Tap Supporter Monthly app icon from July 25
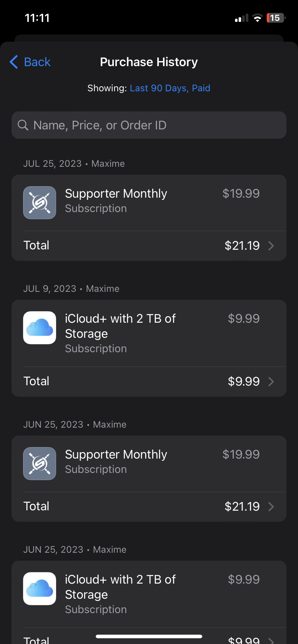 point(40,203)
